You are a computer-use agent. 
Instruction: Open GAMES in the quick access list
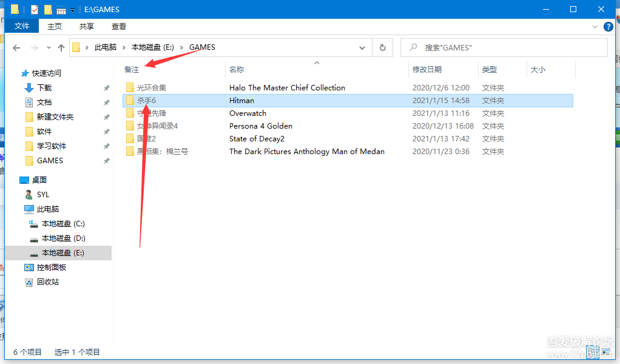(x=50, y=160)
